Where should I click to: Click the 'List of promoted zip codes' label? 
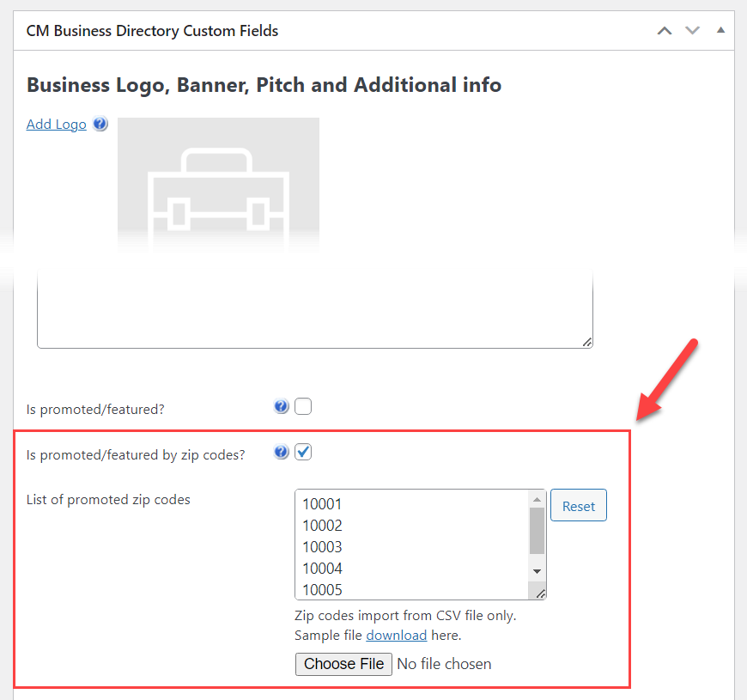click(x=108, y=499)
